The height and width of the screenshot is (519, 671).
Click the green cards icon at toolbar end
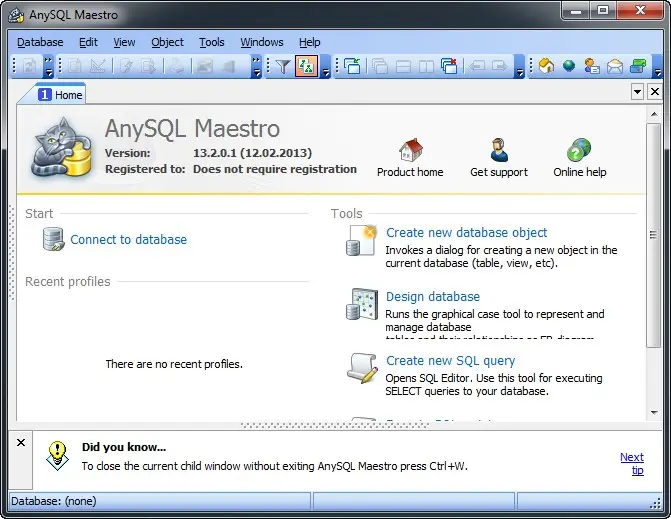point(638,66)
